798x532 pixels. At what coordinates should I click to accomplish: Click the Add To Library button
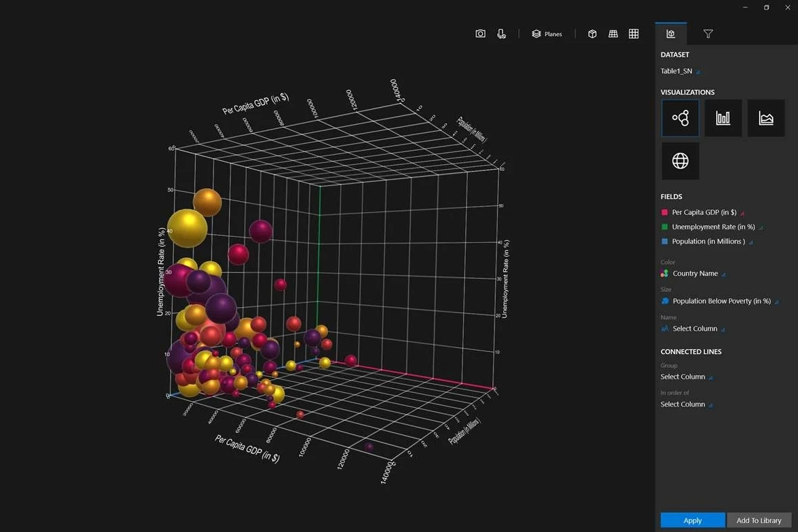(758, 520)
